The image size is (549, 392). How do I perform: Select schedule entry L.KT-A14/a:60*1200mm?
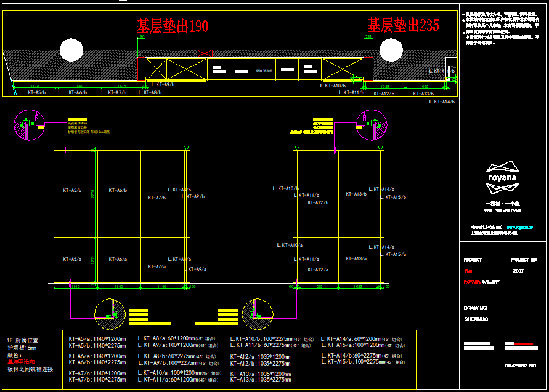pos(362,339)
